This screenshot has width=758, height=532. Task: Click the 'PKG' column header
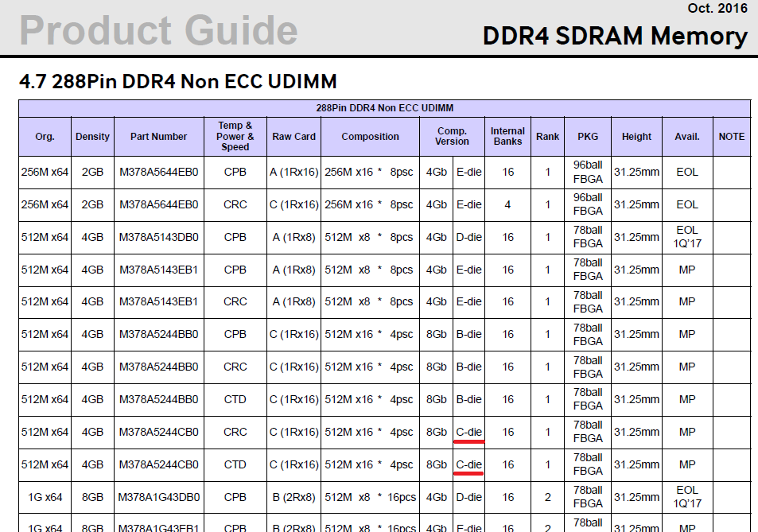coord(588,136)
